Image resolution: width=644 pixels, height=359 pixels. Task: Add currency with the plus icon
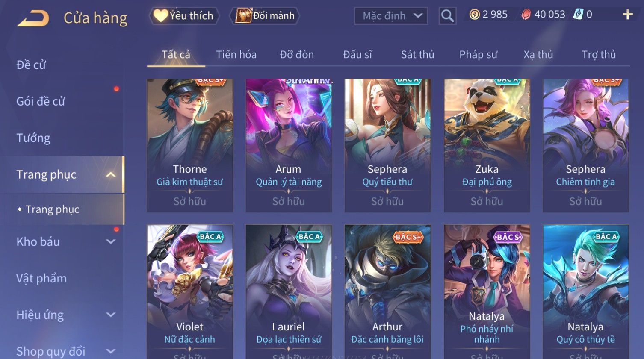tap(627, 15)
